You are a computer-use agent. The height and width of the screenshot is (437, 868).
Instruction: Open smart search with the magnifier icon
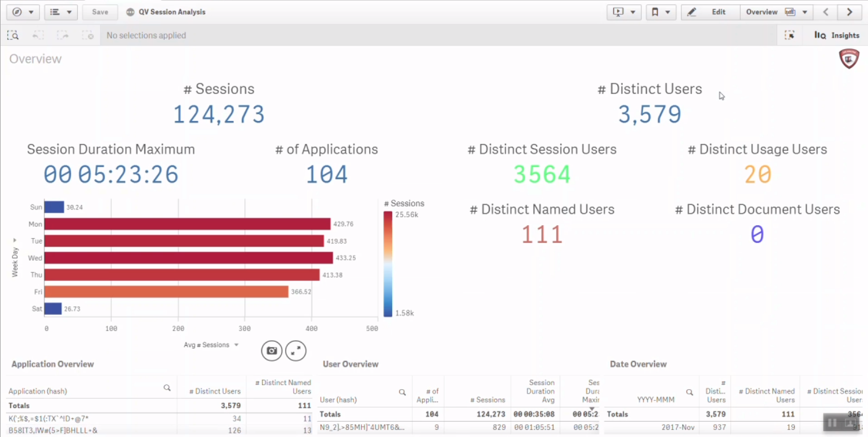12,35
